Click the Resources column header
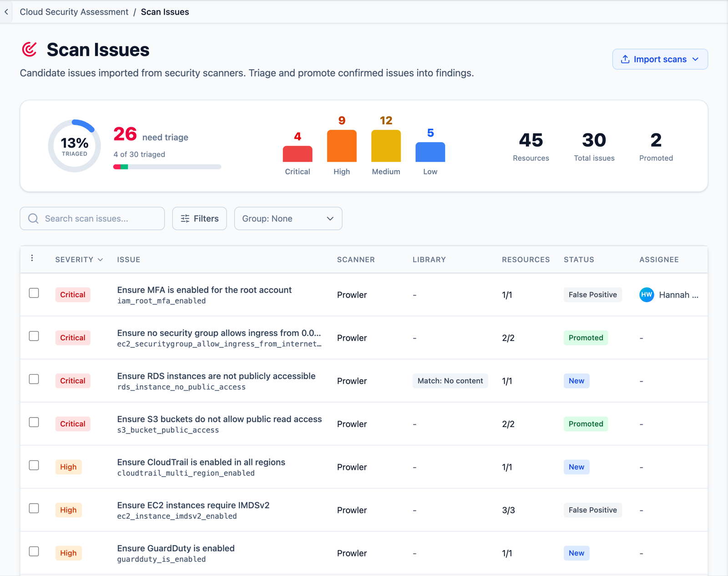Screen dimensions: 728x576 [x=526, y=260]
